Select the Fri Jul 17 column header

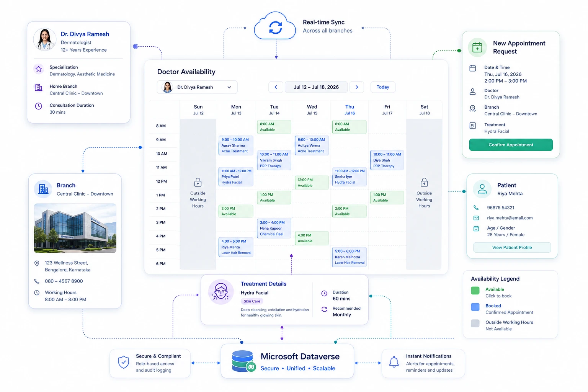click(387, 110)
